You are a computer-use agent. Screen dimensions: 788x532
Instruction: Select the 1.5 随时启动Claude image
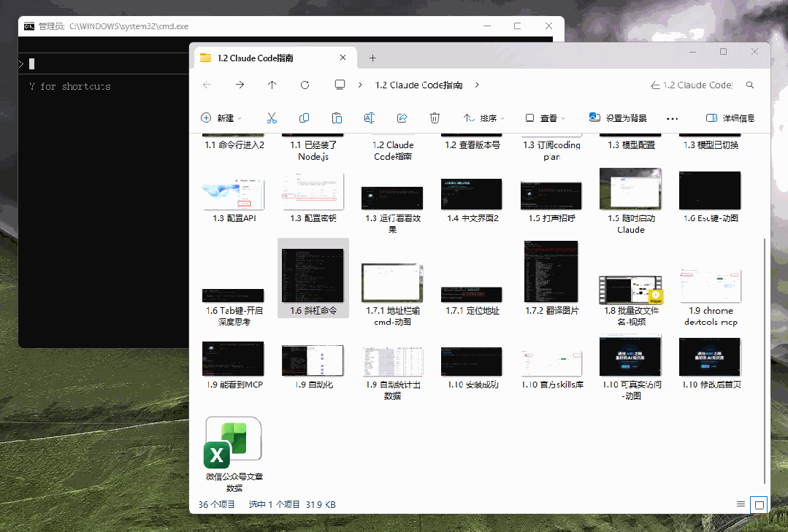(631, 201)
